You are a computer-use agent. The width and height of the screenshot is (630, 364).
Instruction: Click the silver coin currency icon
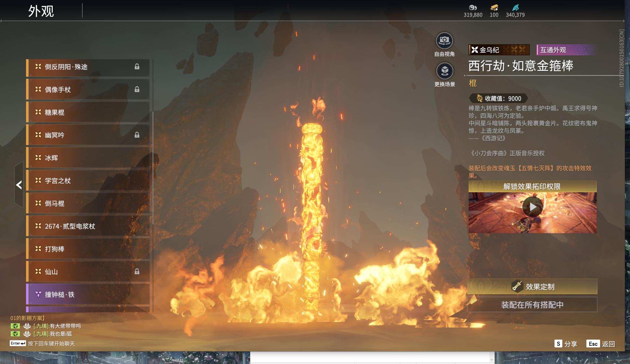pos(473,7)
